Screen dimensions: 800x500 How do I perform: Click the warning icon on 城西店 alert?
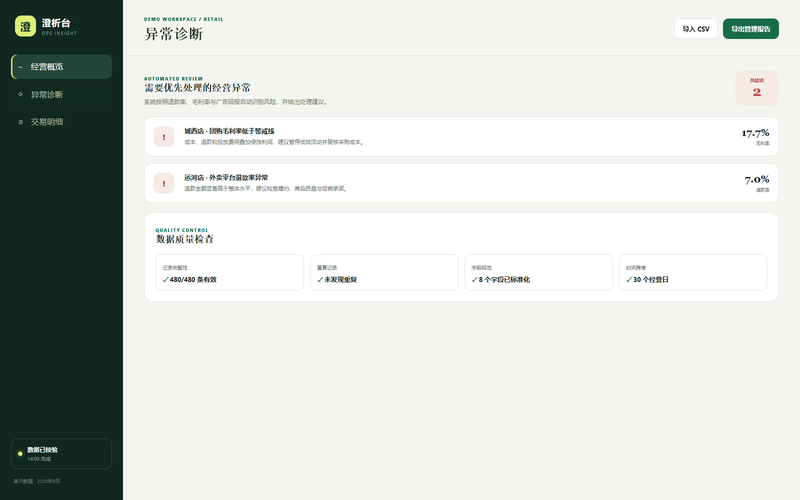tap(164, 137)
